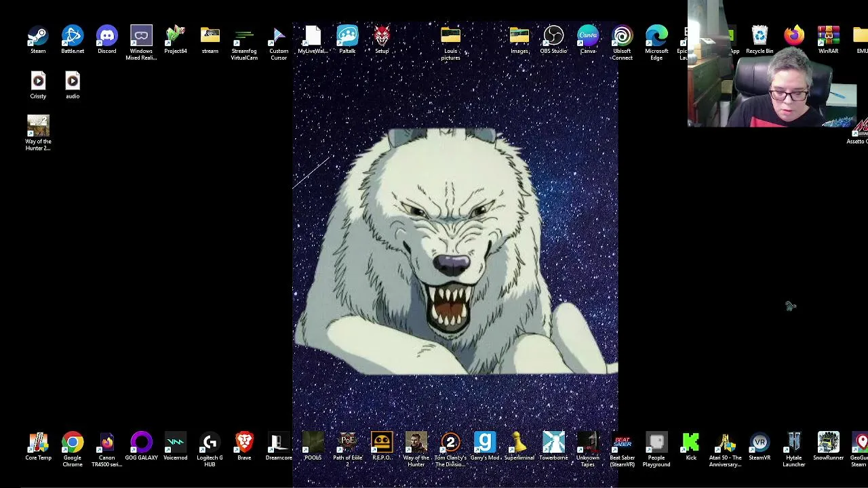
Task: Open the Voicemod shortcut
Action: click(176, 443)
